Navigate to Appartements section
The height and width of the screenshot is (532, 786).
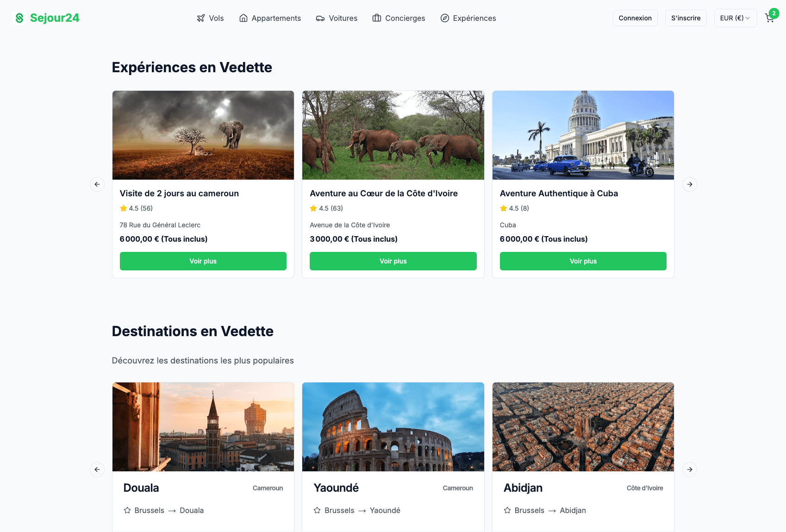[x=270, y=18]
